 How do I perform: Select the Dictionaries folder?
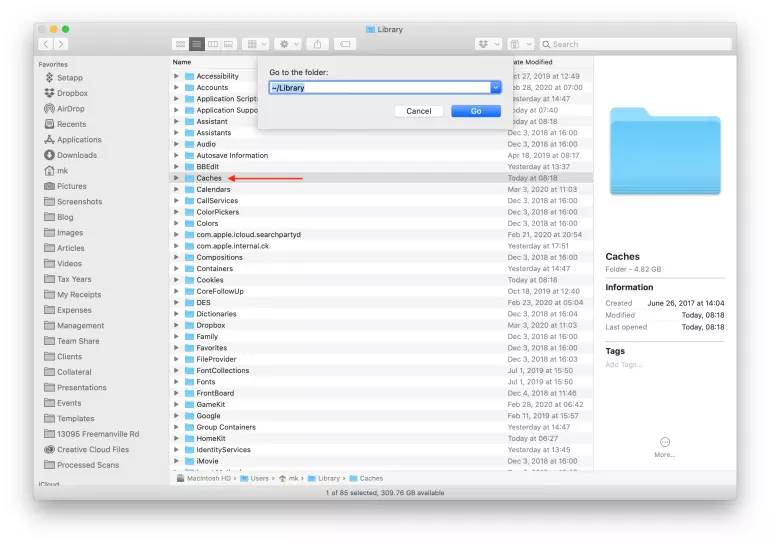tap(216, 314)
